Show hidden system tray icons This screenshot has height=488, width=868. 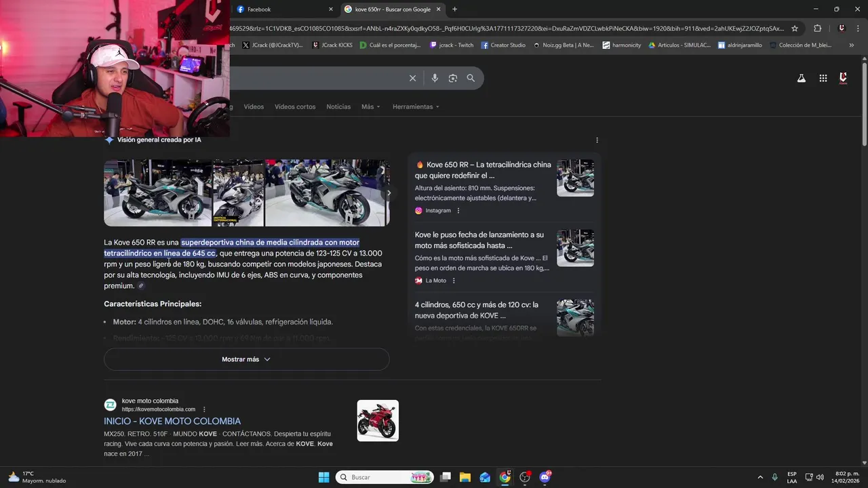(760, 477)
